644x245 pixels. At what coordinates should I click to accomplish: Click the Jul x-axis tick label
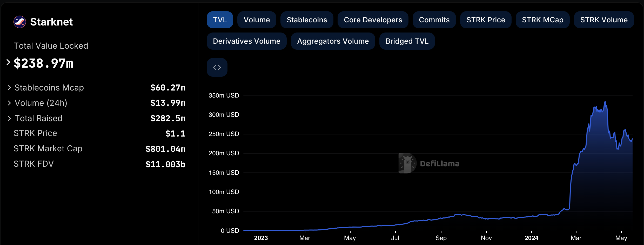pyautogui.click(x=395, y=238)
